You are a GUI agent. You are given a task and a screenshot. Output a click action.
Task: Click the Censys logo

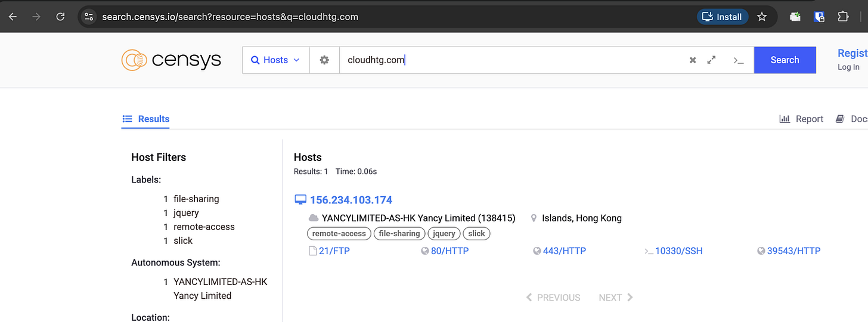pos(171,60)
